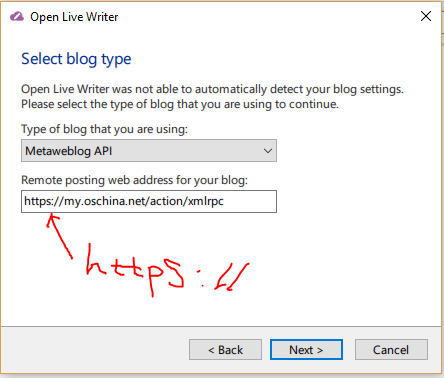Cancel the blog setup wizard

tap(391, 350)
